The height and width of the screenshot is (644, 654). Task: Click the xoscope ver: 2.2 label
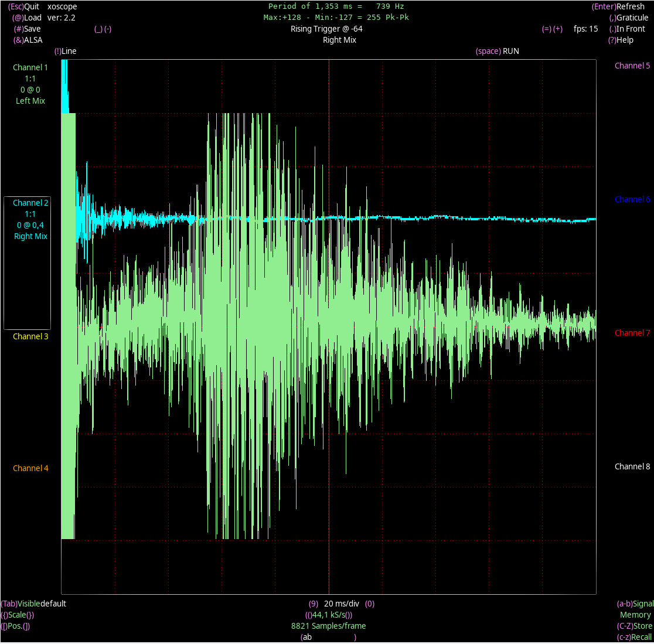62,12
